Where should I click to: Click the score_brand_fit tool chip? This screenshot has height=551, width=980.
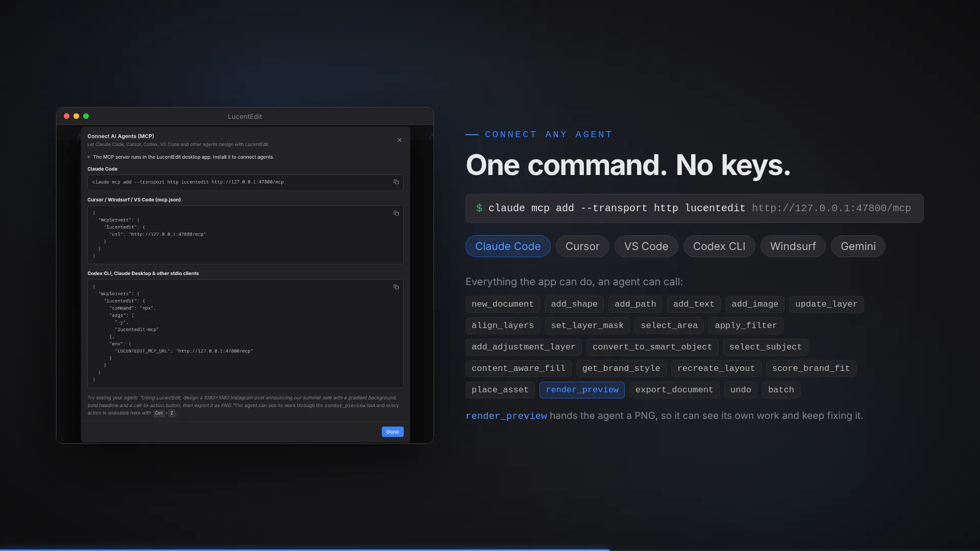pos(811,368)
